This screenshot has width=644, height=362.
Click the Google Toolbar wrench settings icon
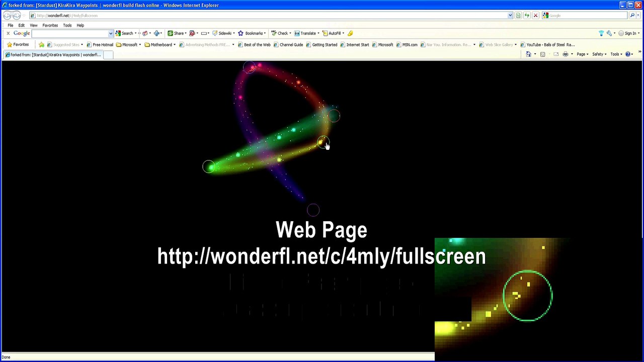pyautogui.click(x=609, y=33)
